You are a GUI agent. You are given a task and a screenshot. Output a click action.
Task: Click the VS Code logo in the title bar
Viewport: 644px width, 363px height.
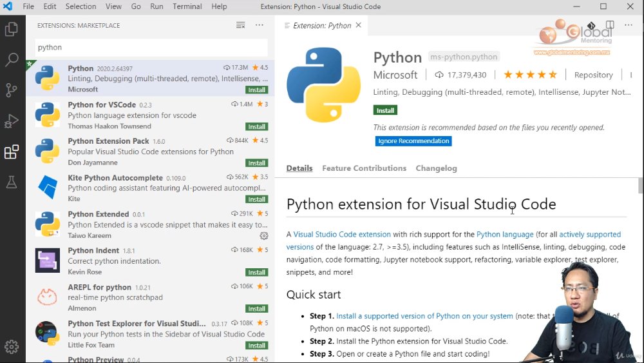click(8, 6)
